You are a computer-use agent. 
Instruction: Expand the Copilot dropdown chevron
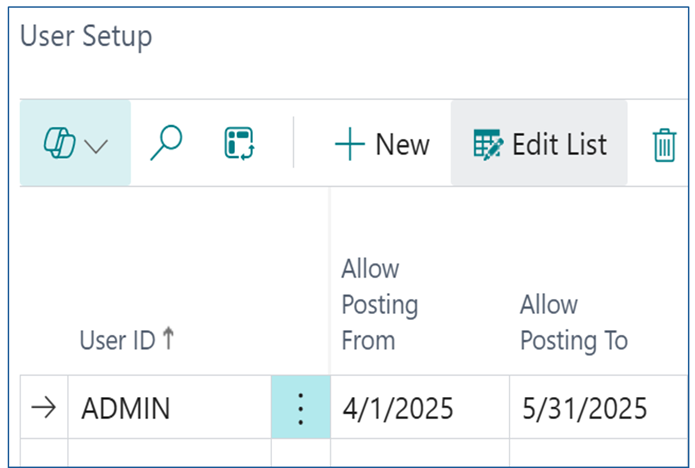tap(96, 146)
